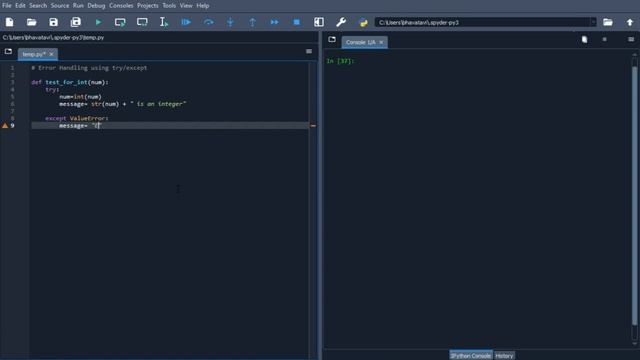Open the Tools menu

pos(169,6)
